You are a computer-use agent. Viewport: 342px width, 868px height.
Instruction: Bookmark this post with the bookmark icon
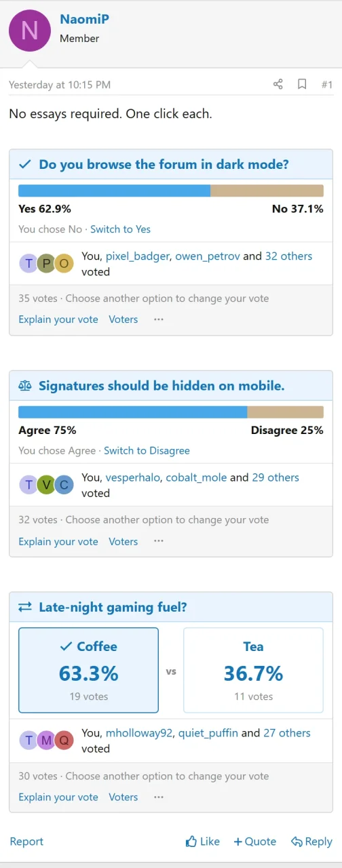(302, 84)
